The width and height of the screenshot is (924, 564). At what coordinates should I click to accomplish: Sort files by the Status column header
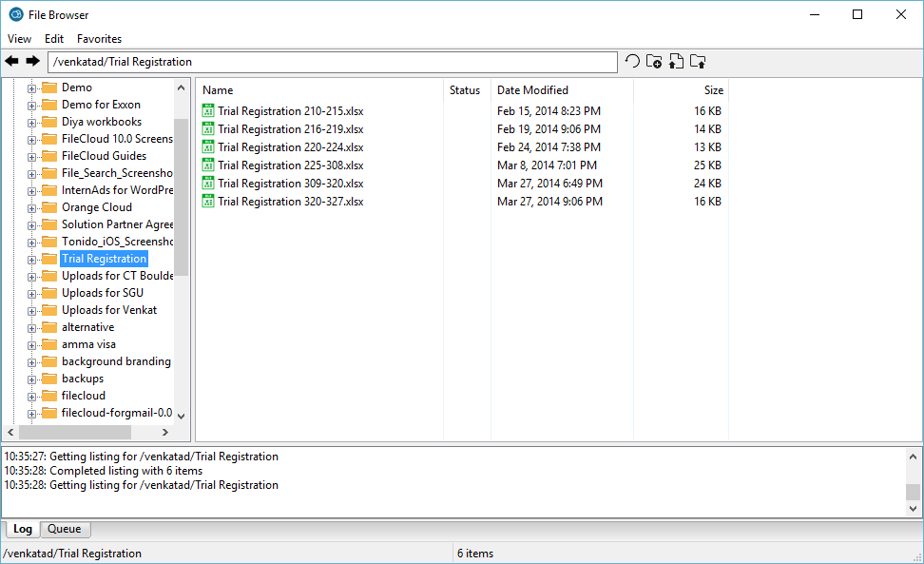point(467,90)
